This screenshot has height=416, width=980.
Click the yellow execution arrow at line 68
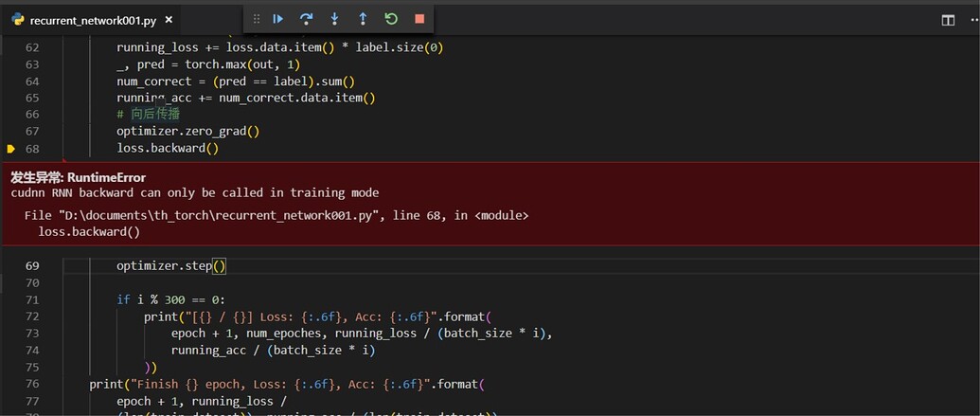[x=11, y=149]
